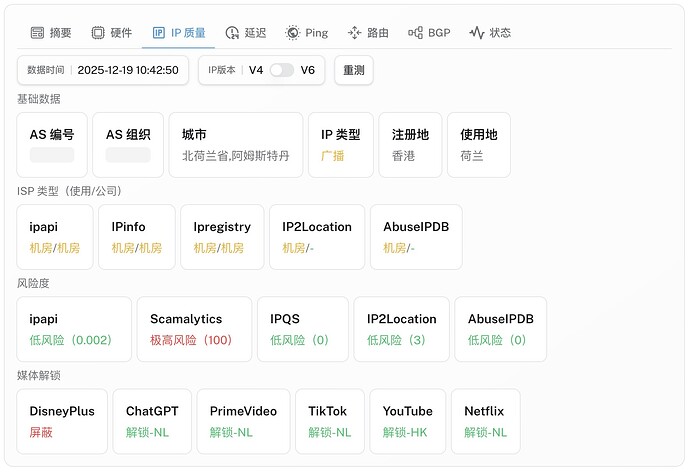Click YouTube status 解锁-HK
The height and width of the screenshot is (473, 690).
tap(405, 433)
